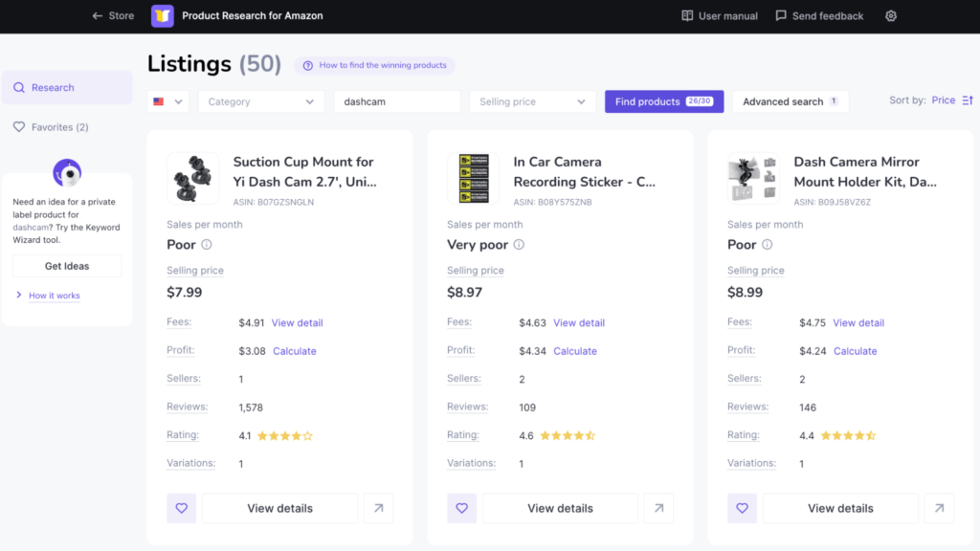Click the Suction Cup Mount product thumbnail
Screen dimensions: 980x551
tap(193, 179)
